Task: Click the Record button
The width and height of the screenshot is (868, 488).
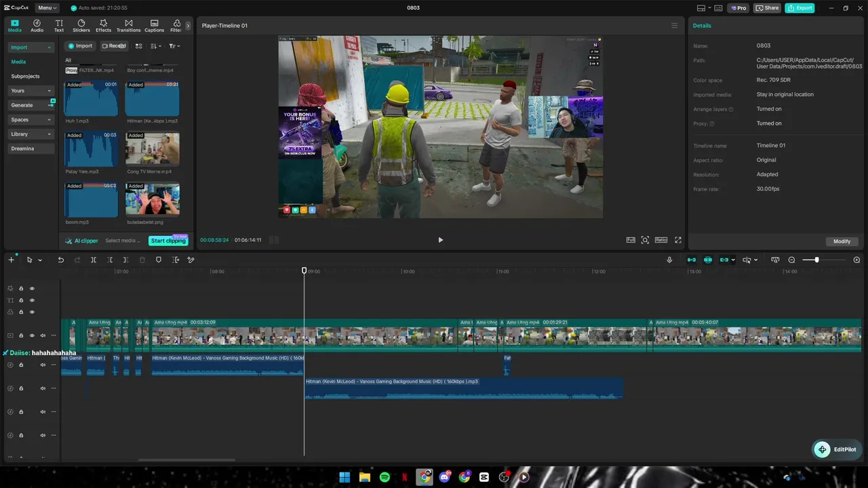Action: pyautogui.click(x=114, y=46)
